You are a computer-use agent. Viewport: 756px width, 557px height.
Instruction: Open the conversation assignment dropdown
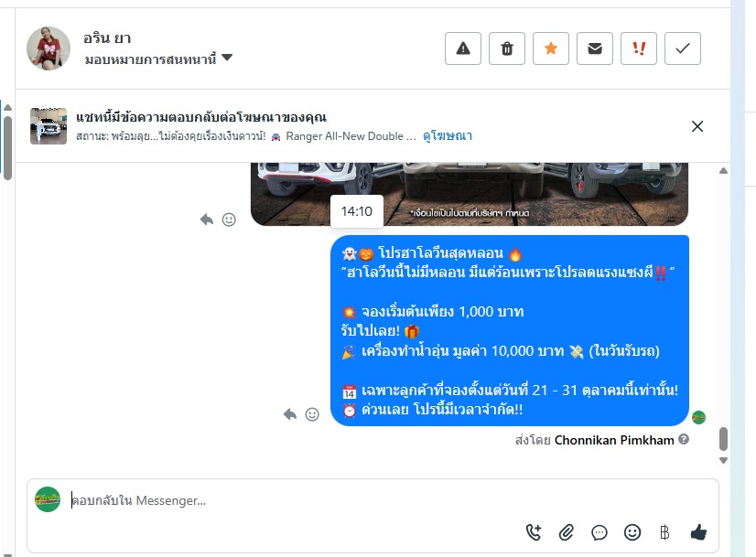tap(158, 59)
